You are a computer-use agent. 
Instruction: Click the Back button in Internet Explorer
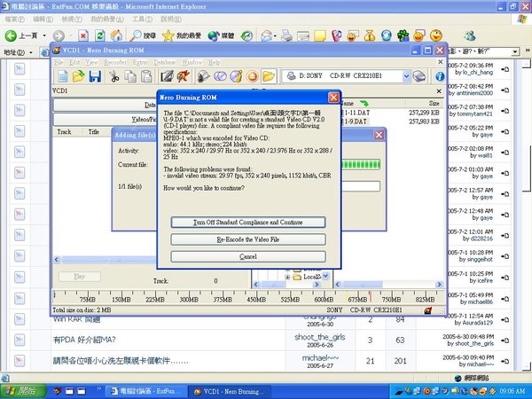pos(21,35)
